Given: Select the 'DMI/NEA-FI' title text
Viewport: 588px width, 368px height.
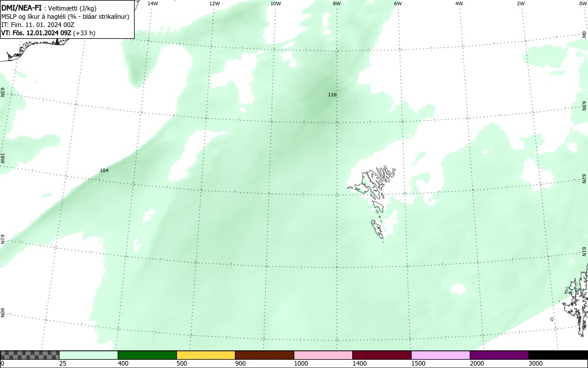Looking at the screenshot, I should (21, 8).
